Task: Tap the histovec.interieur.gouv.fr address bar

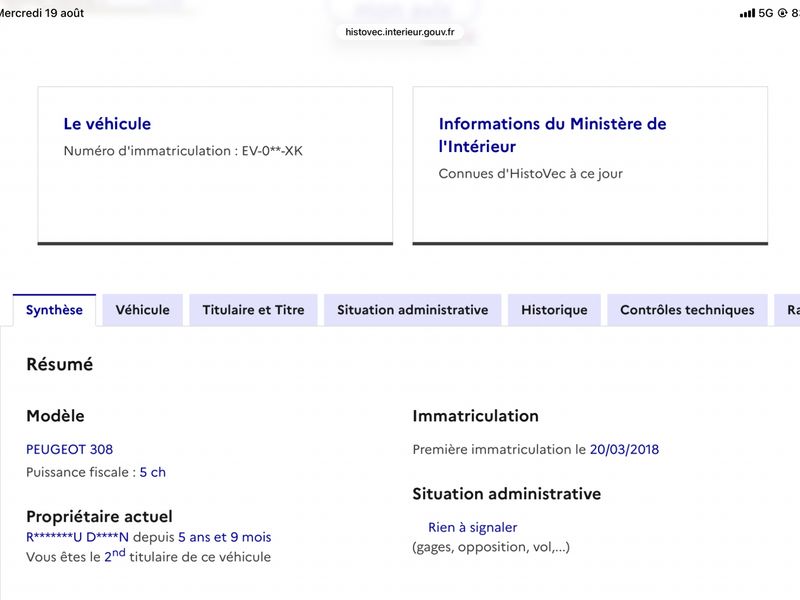Action: [x=399, y=32]
